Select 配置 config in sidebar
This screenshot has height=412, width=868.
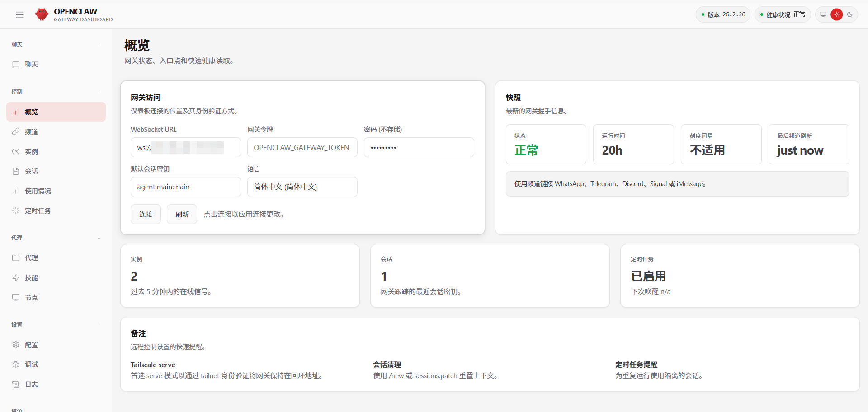tap(31, 345)
